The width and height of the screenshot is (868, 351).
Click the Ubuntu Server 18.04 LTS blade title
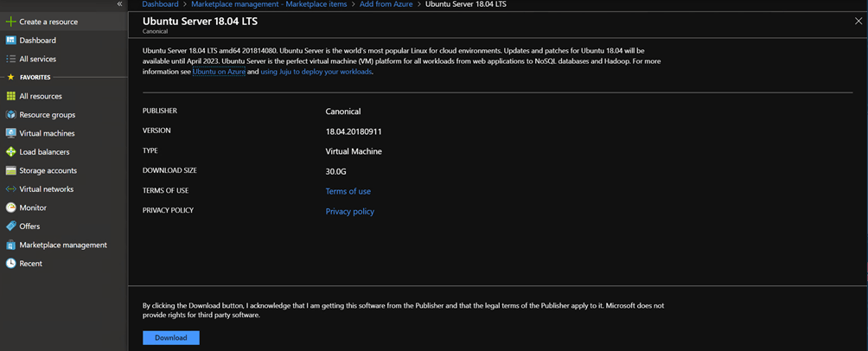coord(200,22)
